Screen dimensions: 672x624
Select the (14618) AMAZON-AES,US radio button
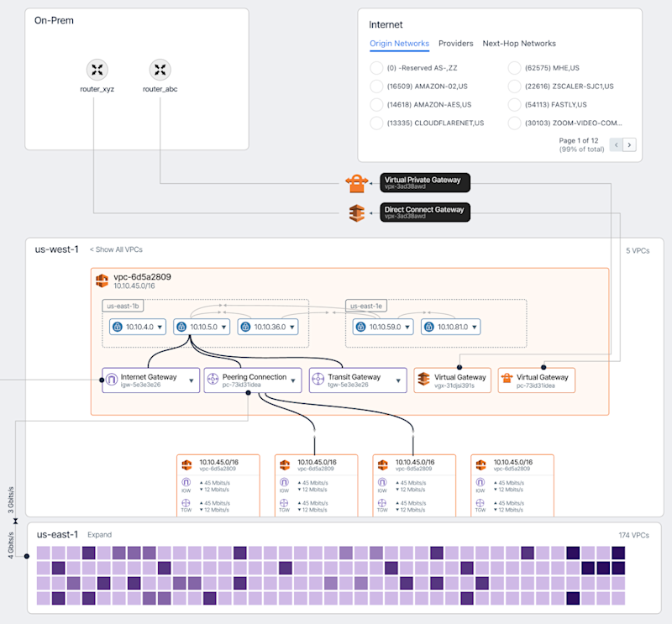376,105
